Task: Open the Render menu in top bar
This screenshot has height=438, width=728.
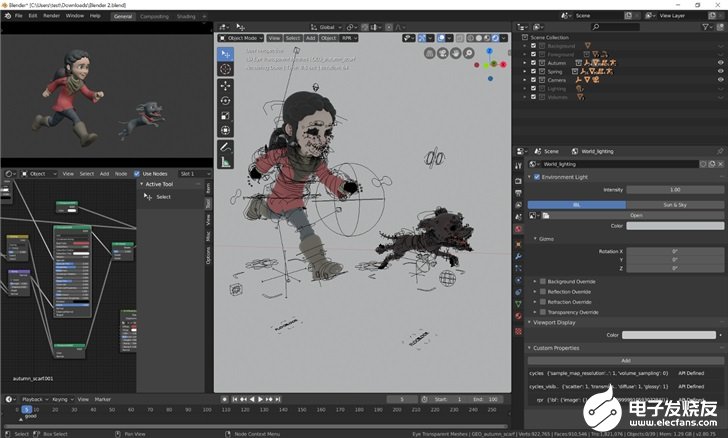Action: pyautogui.click(x=52, y=16)
